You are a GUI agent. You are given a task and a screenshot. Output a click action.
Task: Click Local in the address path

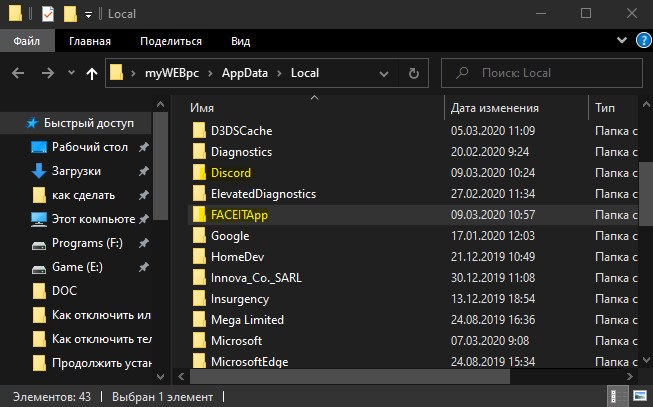[305, 73]
